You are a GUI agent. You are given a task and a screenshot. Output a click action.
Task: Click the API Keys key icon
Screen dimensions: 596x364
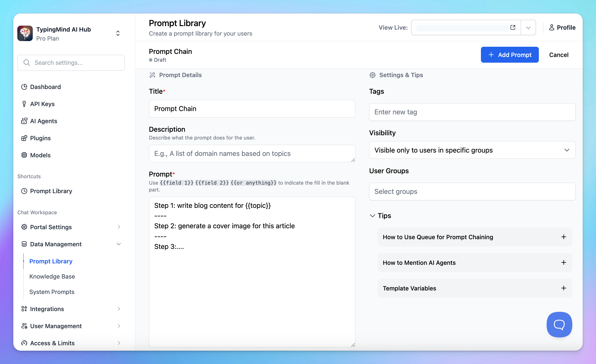24,104
